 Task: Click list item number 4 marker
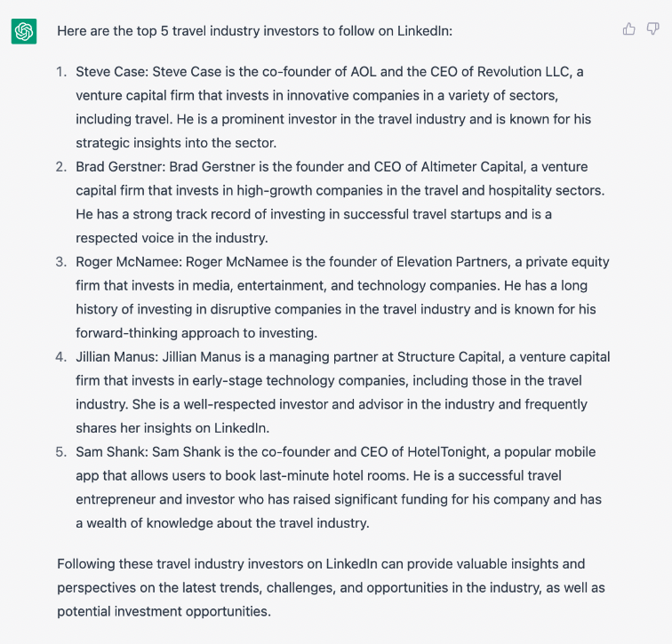point(61,357)
